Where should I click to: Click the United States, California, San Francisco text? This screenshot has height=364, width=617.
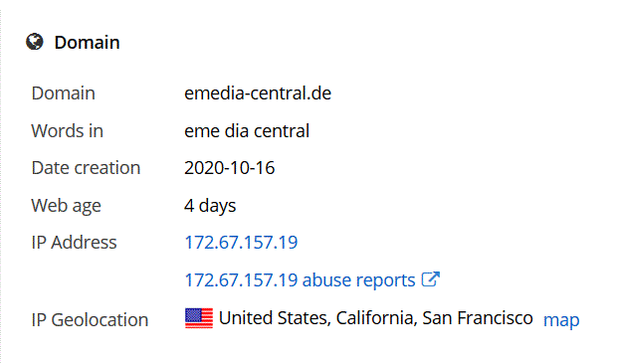pyautogui.click(x=376, y=318)
